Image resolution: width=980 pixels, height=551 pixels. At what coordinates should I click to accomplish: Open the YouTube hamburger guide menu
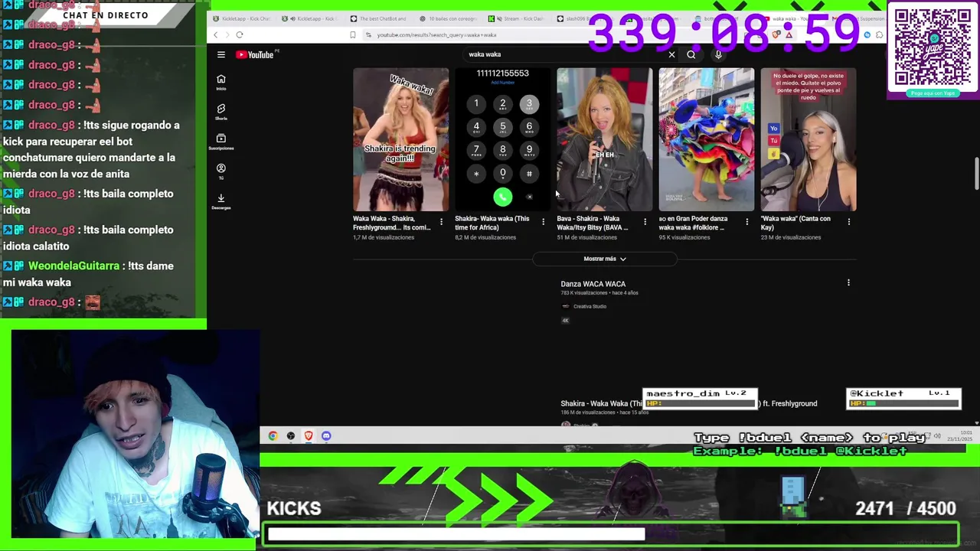220,54
